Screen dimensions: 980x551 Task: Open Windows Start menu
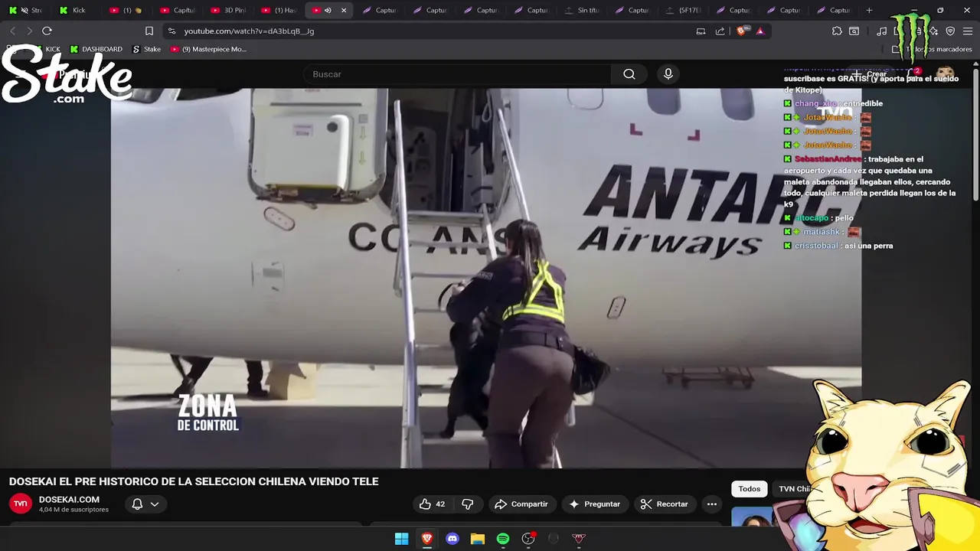pyautogui.click(x=401, y=539)
